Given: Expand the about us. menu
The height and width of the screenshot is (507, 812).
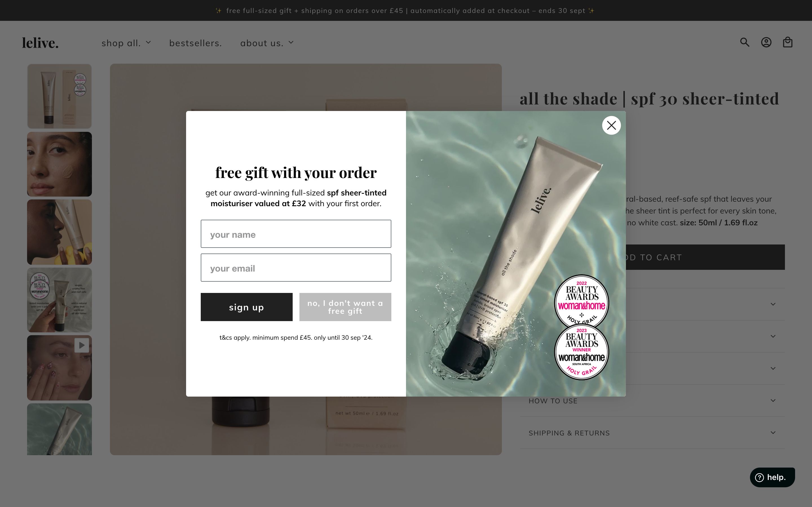Looking at the screenshot, I should pos(267,43).
